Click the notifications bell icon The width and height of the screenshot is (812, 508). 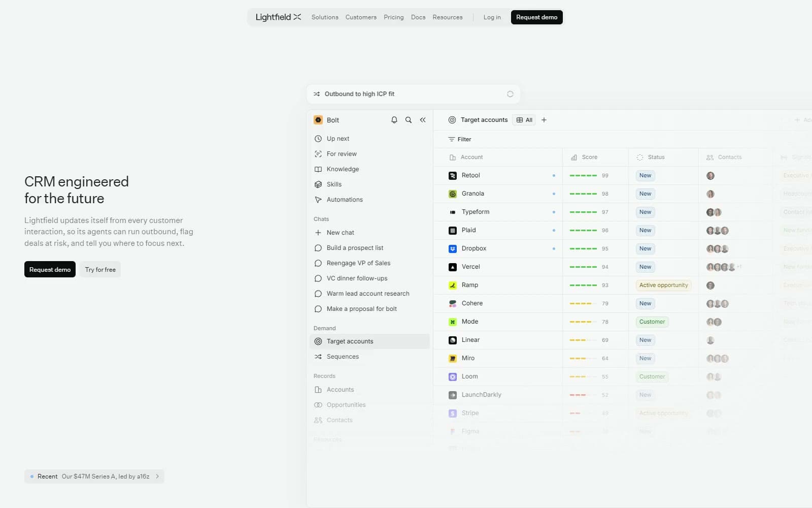394,120
